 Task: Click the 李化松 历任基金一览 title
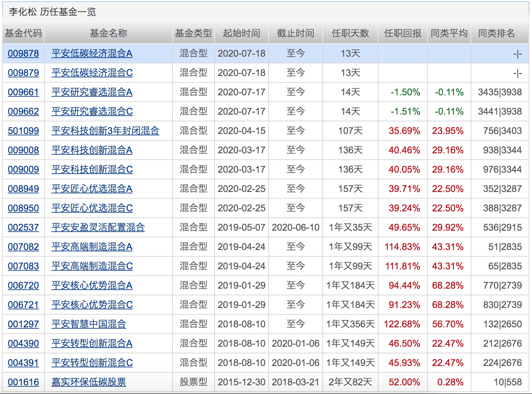click(52, 12)
